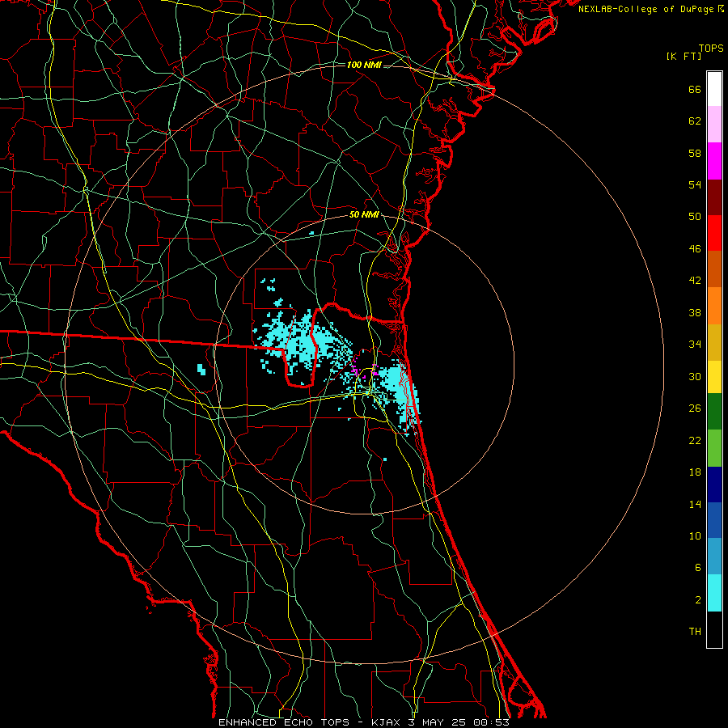The image size is (728, 728).
Task: Select the 46 legend value
Action: (695, 249)
